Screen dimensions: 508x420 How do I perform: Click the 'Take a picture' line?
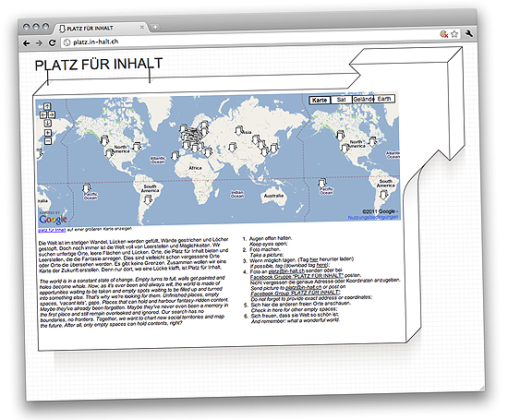267,255
